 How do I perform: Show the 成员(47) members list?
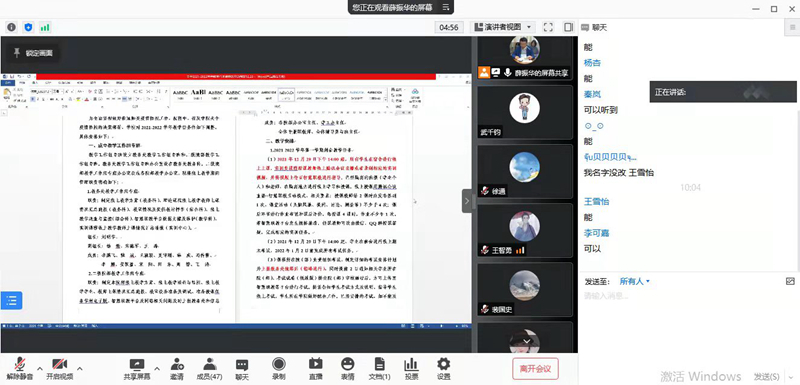tap(209, 368)
